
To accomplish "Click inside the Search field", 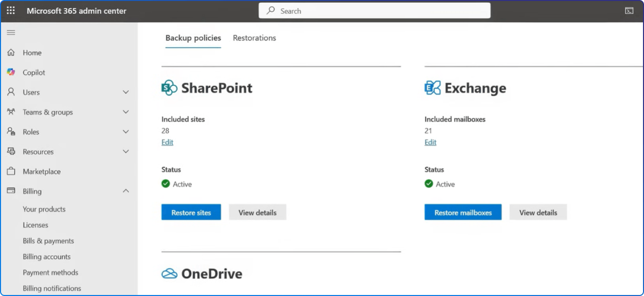I will click(374, 11).
